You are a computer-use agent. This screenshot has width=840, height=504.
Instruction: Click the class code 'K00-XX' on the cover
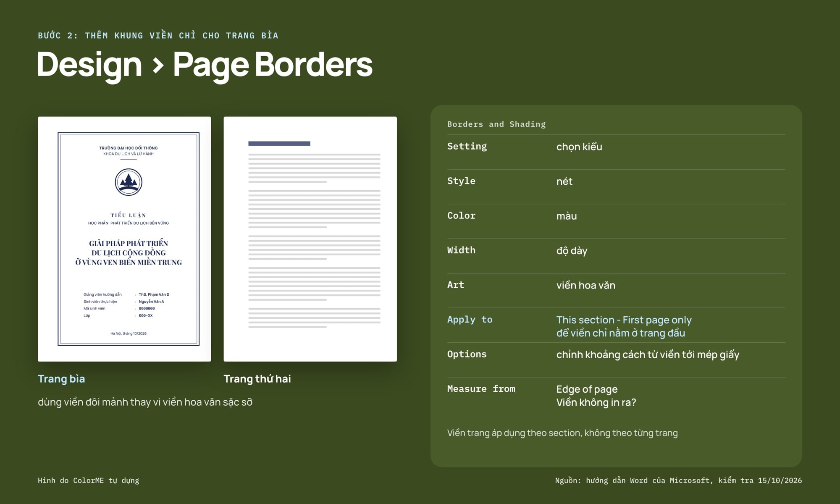coord(146,315)
